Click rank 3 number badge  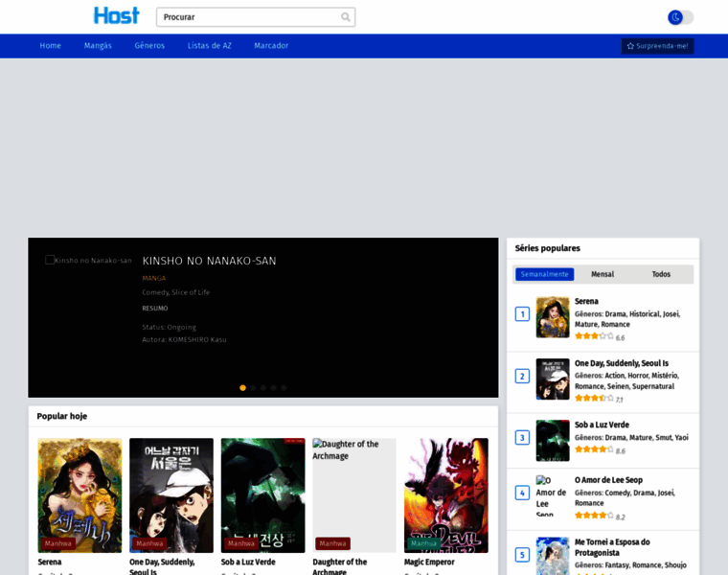pos(522,438)
